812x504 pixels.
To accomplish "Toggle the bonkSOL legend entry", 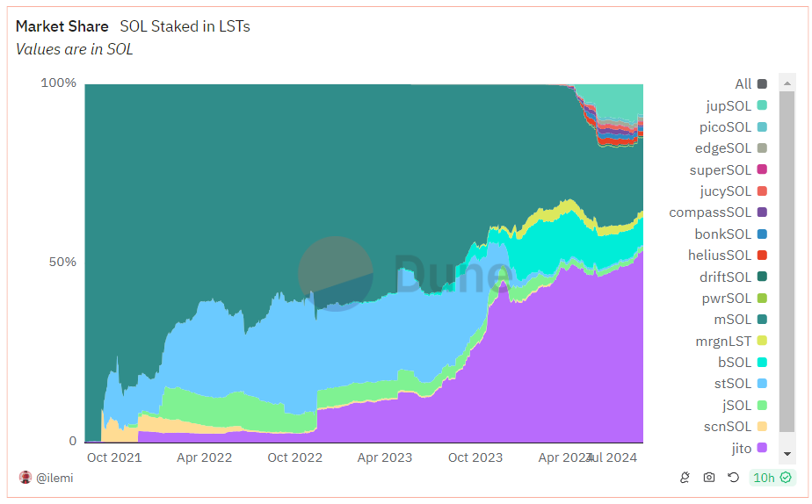I will [730, 234].
